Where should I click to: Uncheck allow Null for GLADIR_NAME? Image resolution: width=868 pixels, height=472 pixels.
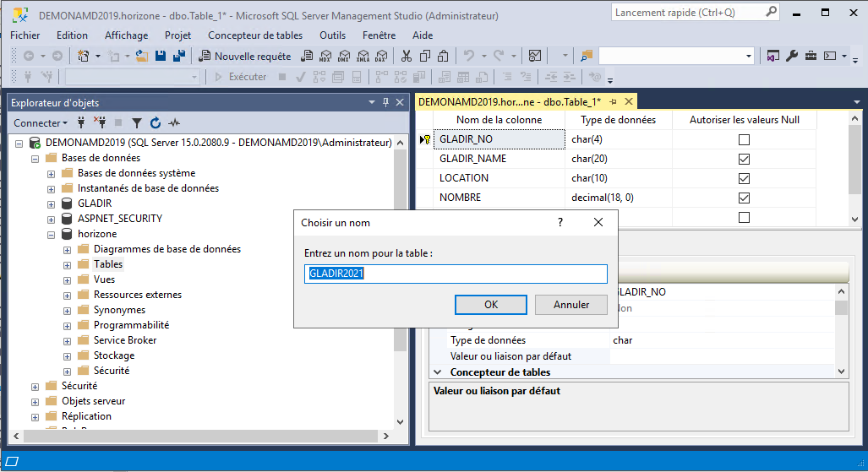tap(744, 159)
